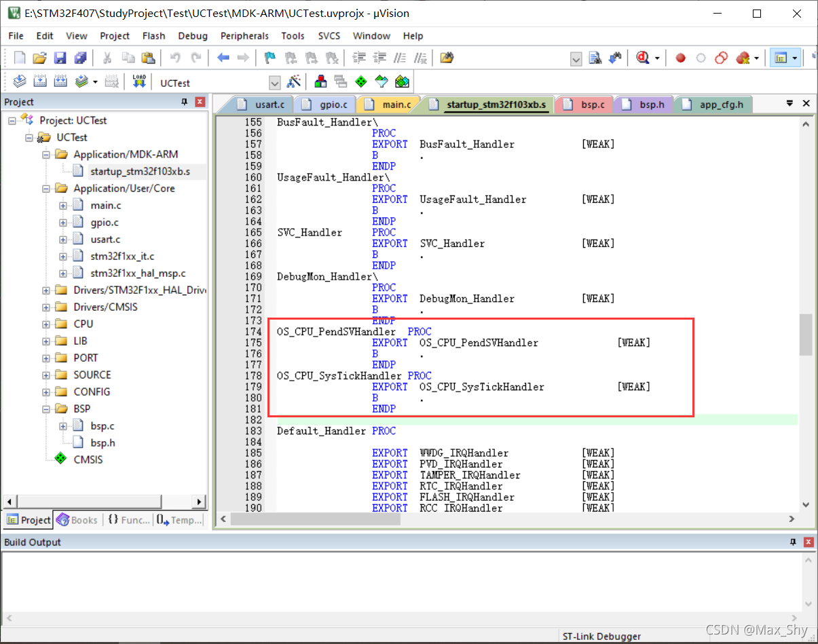Toggle a bookmark with the blue flag icon

(x=270, y=58)
